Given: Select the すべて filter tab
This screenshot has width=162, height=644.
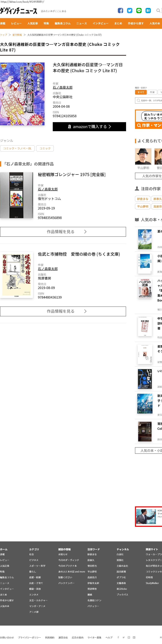Looking at the screenshot, I should (141, 92).
